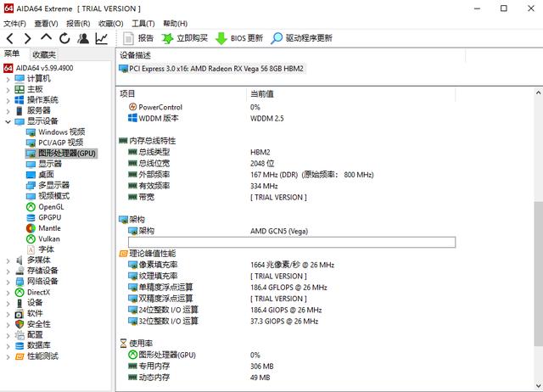Screen dimensions: 543x392
Task: Expand the 服务器 tree node
Action: 8,111
